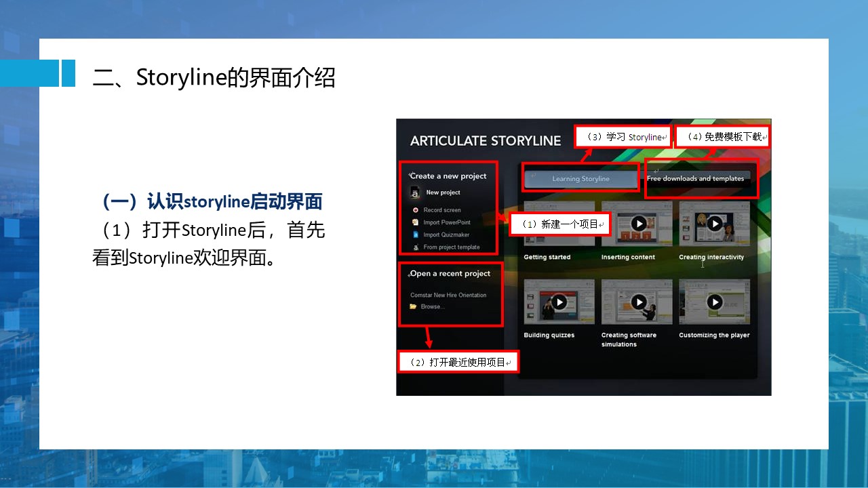Play the Creating interactivity video
Image resolution: width=868 pixels, height=488 pixels.
715,224
